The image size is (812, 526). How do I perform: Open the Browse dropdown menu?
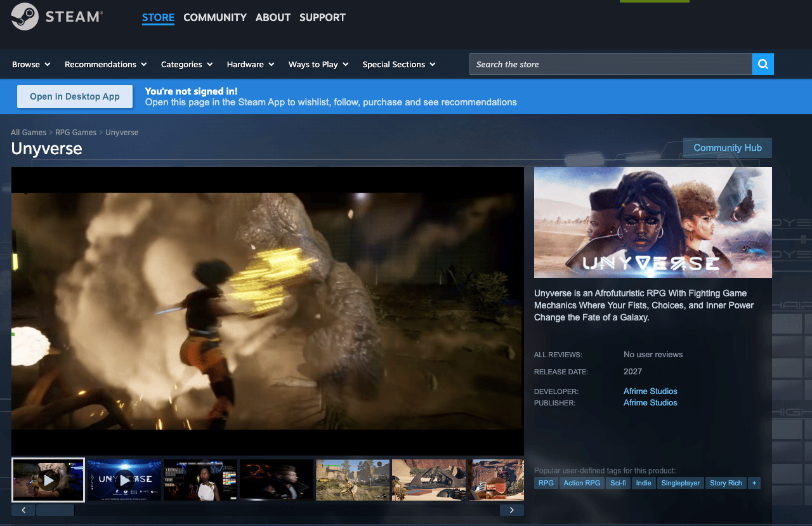(x=31, y=64)
